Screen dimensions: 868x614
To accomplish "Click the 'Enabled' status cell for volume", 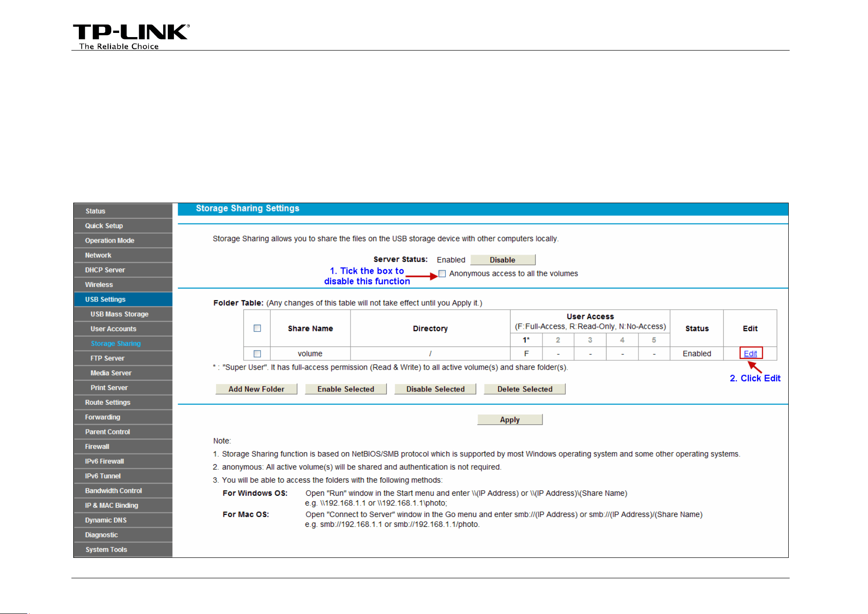I will [696, 354].
